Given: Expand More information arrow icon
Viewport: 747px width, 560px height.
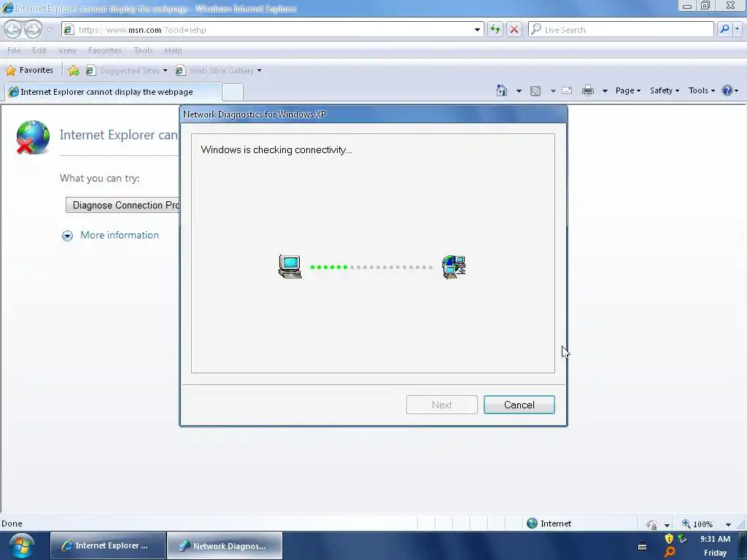Looking at the screenshot, I should point(67,236).
